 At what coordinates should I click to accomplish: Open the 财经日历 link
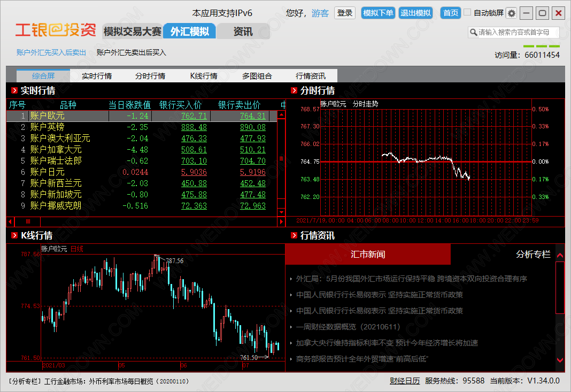pos(405,381)
